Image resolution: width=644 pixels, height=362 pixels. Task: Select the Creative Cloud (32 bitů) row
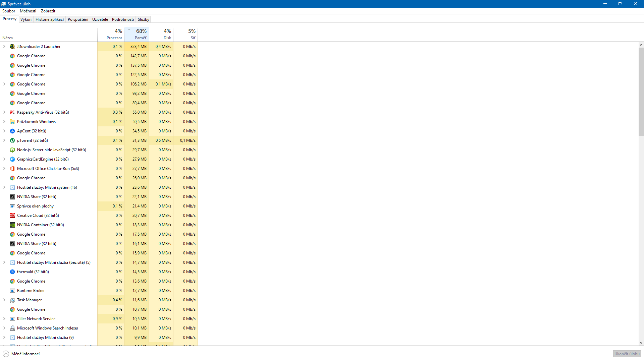99,216
